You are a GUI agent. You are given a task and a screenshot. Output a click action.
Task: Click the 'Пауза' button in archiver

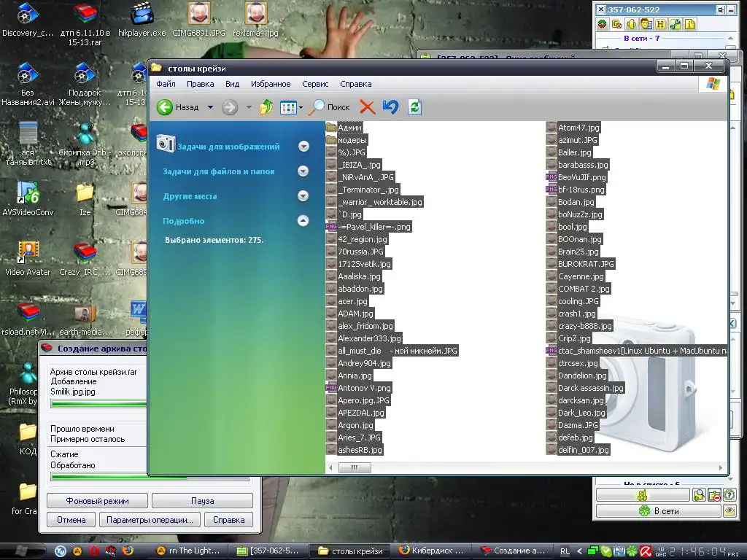click(x=202, y=501)
